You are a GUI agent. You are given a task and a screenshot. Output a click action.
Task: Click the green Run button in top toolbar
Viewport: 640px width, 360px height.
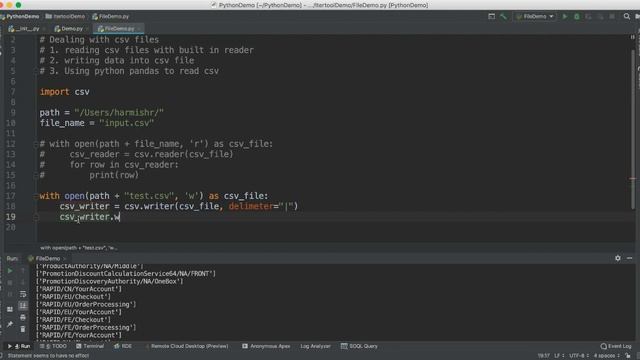tap(565, 16)
